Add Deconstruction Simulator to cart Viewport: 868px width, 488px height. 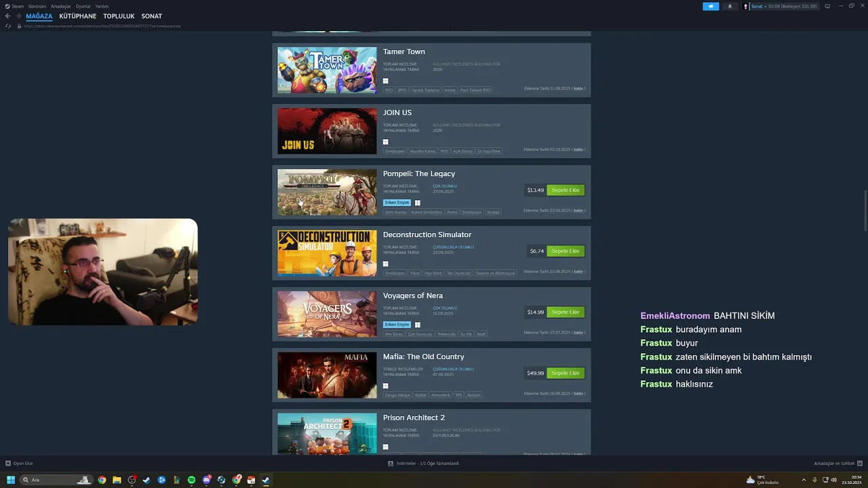pyautogui.click(x=566, y=251)
